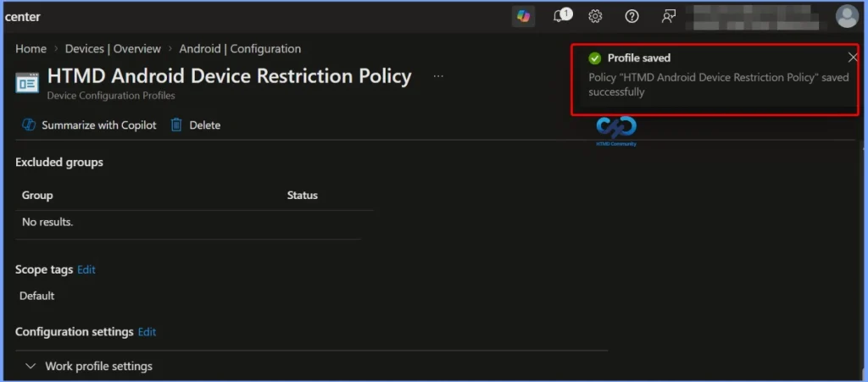Click the Device Configuration Profiles subtitle
This screenshot has height=382, width=868.
point(111,96)
